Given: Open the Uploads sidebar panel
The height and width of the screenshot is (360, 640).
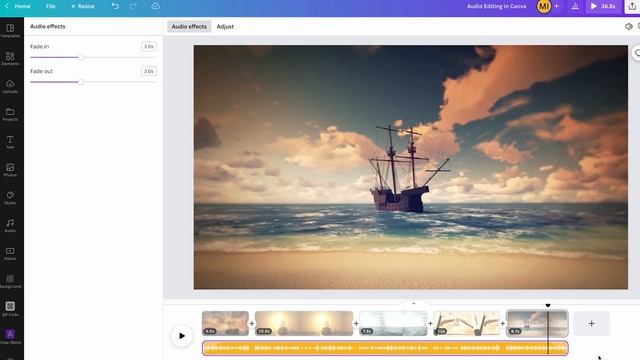Looking at the screenshot, I should click(10, 86).
